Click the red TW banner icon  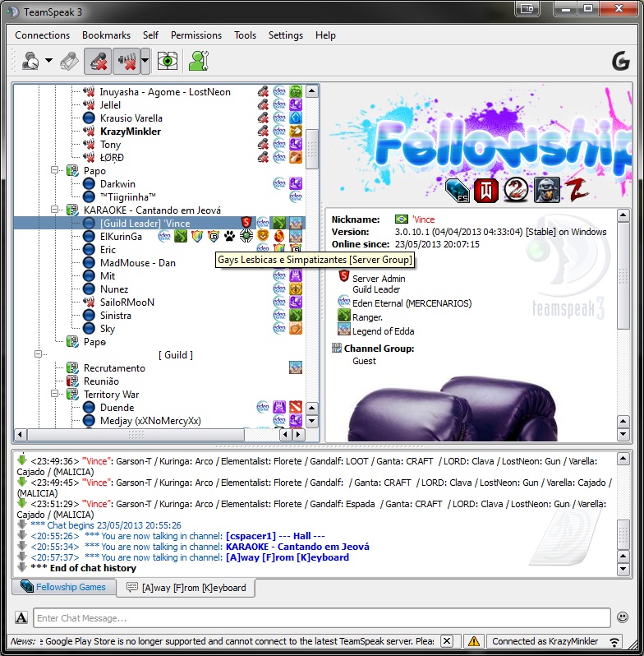(x=486, y=191)
